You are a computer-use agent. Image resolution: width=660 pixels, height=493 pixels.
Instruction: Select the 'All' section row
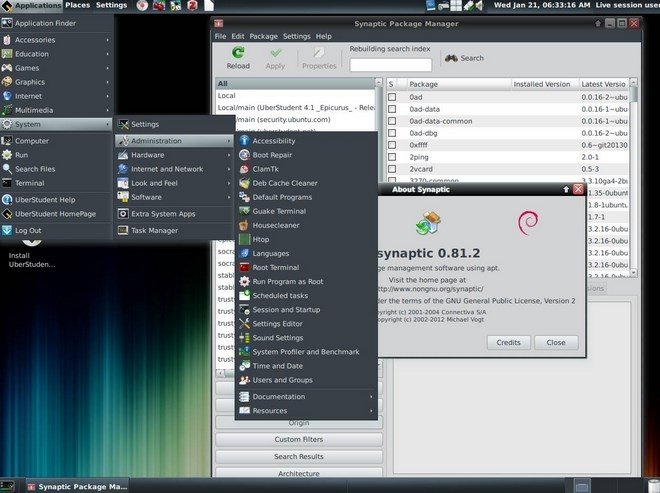click(x=295, y=83)
